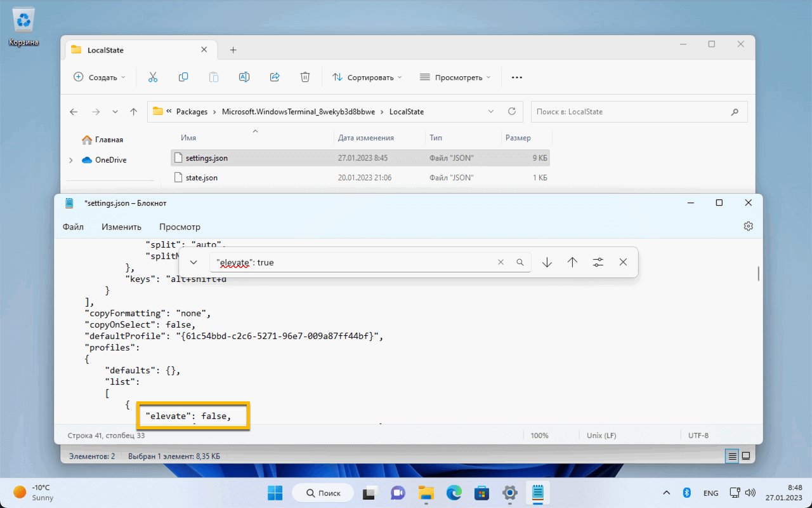
Task: Click the Rename icon in Explorer toolbar
Action: pyautogui.click(x=244, y=77)
